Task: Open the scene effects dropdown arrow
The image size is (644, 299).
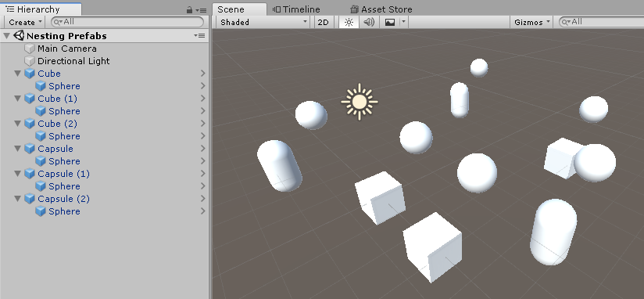Action: tap(404, 22)
